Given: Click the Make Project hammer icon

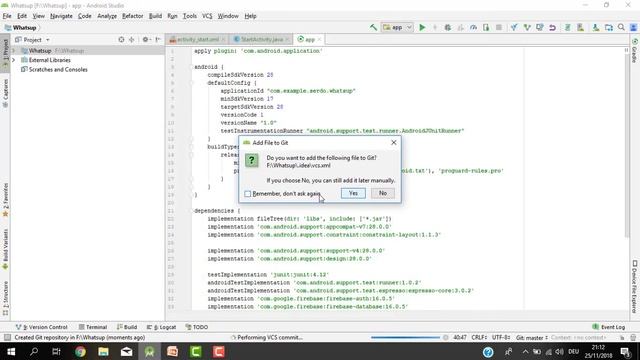Looking at the screenshot, I should (373, 27).
